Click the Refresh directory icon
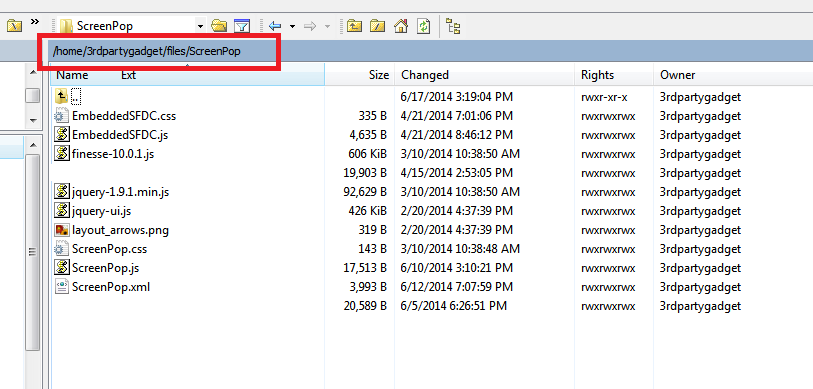The height and width of the screenshot is (389, 813). tap(424, 25)
